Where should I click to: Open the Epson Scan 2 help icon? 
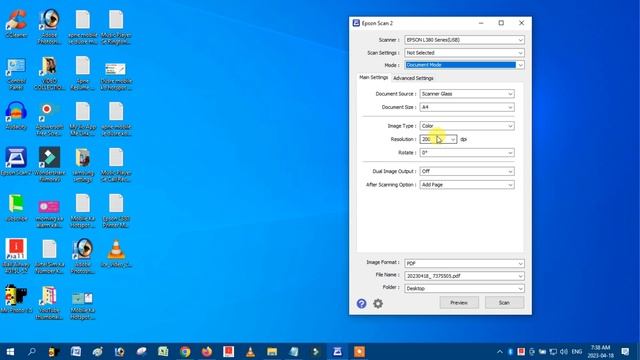pyautogui.click(x=361, y=303)
